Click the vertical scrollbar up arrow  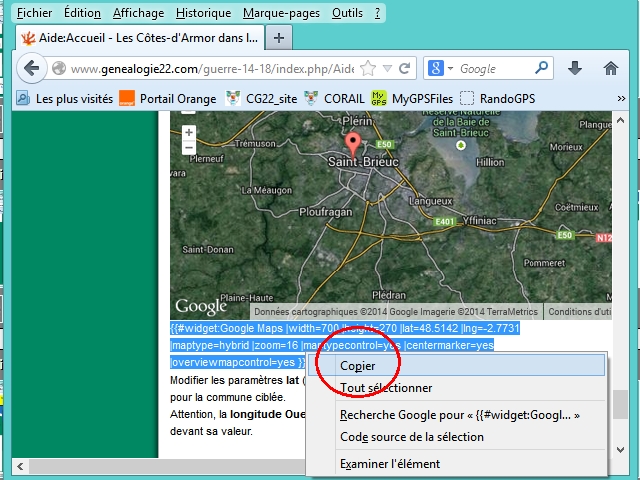(620, 120)
